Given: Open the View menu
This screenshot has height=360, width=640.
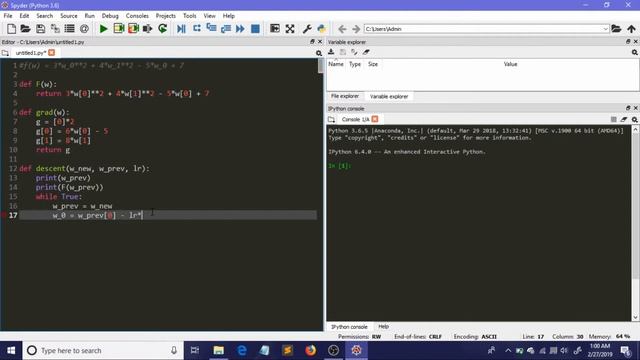Looking at the screenshot, I should click(209, 16).
